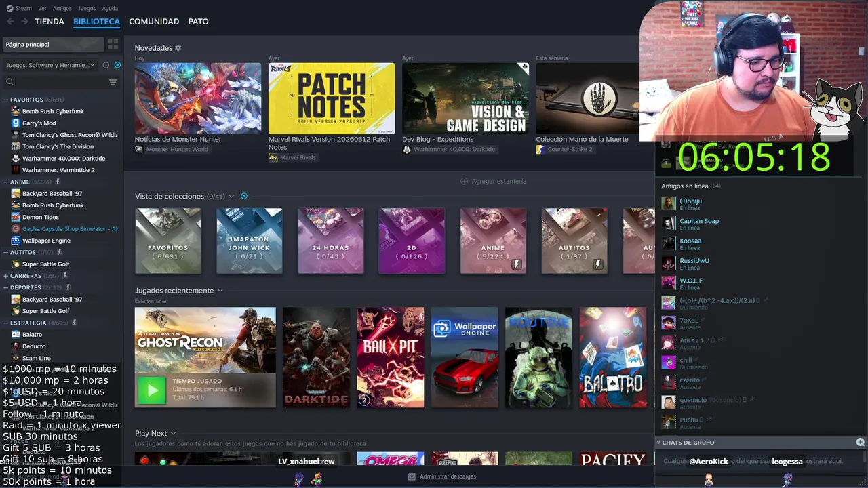Expand the CARRERAS sidebar category
868x488 pixels.
(x=6, y=276)
